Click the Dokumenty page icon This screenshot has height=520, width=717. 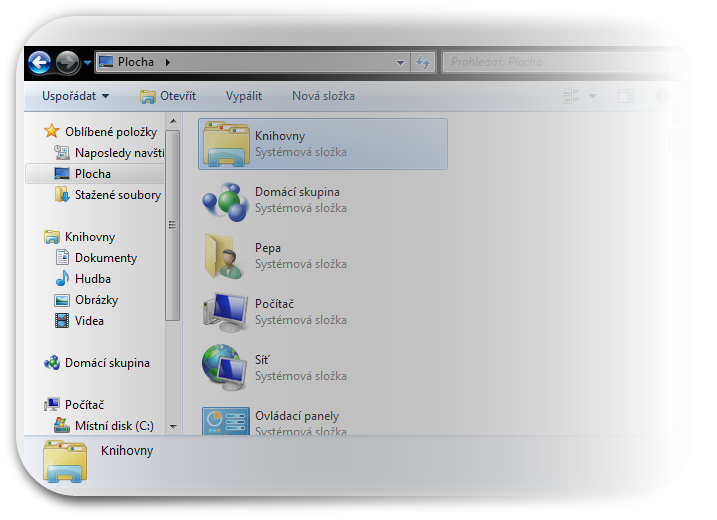click(x=62, y=257)
